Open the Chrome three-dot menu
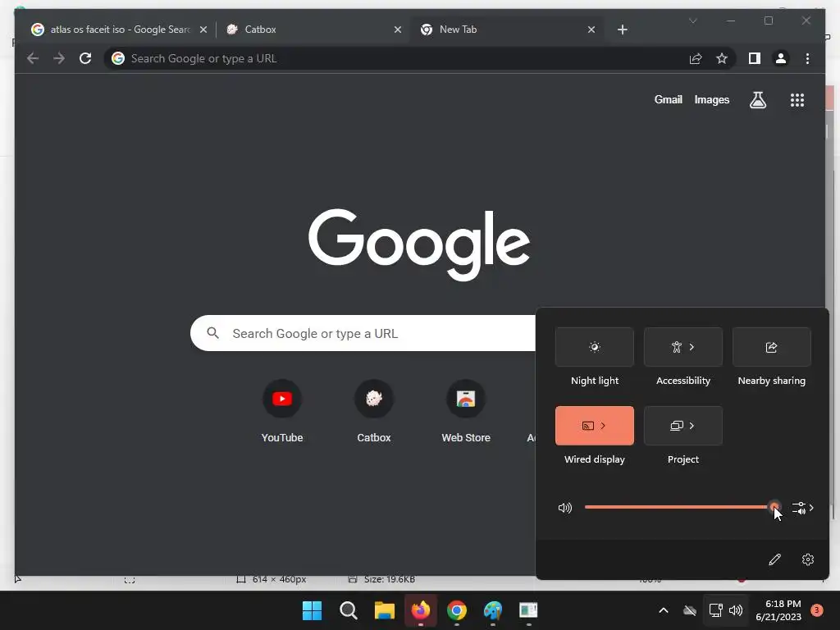The width and height of the screenshot is (840, 630). pyautogui.click(x=807, y=58)
